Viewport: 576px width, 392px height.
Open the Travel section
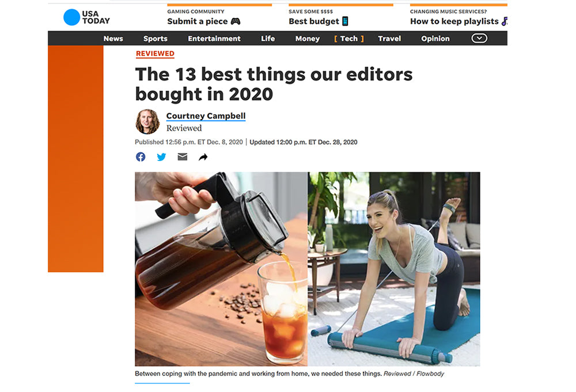pyautogui.click(x=389, y=39)
